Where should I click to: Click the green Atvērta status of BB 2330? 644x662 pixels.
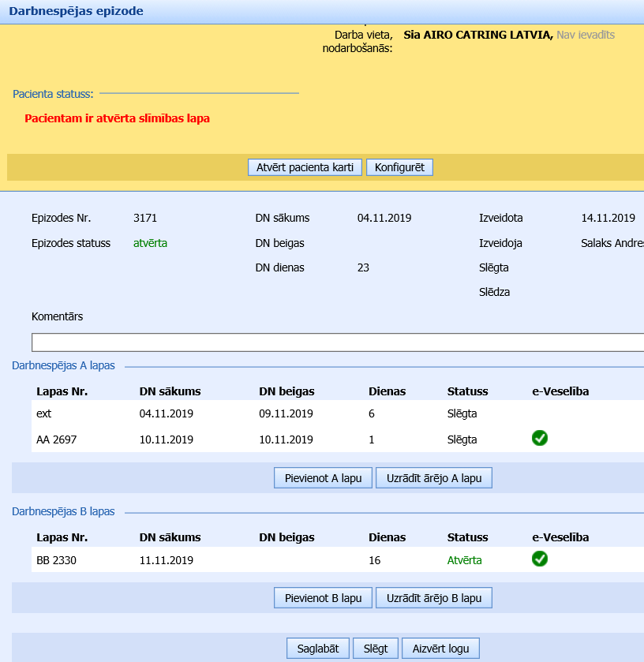(x=464, y=560)
